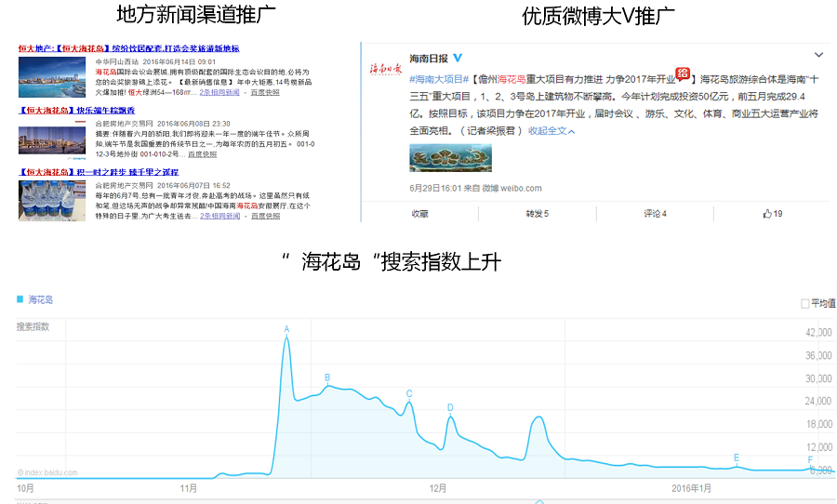Click marker F on search curve
Screen dimensions: 837x504
click(810, 460)
